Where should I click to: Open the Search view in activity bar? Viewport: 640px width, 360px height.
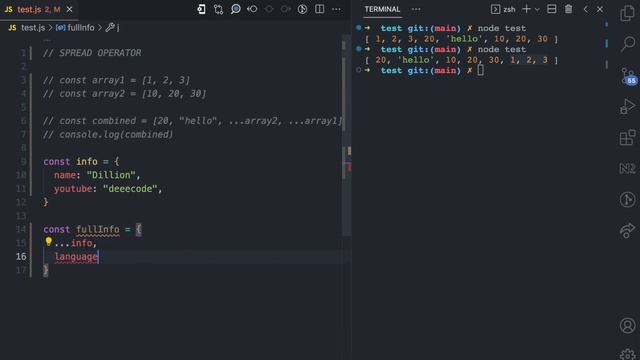(627, 43)
